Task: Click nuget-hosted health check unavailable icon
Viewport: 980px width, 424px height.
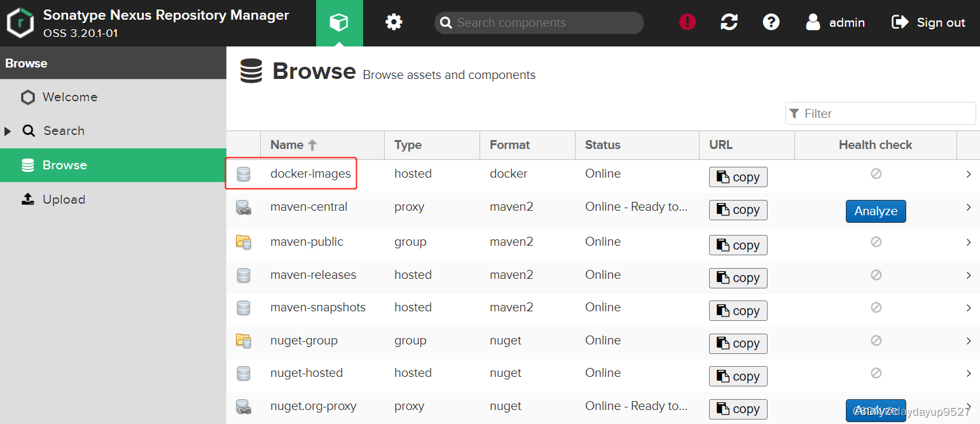Action: click(x=876, y=372)
